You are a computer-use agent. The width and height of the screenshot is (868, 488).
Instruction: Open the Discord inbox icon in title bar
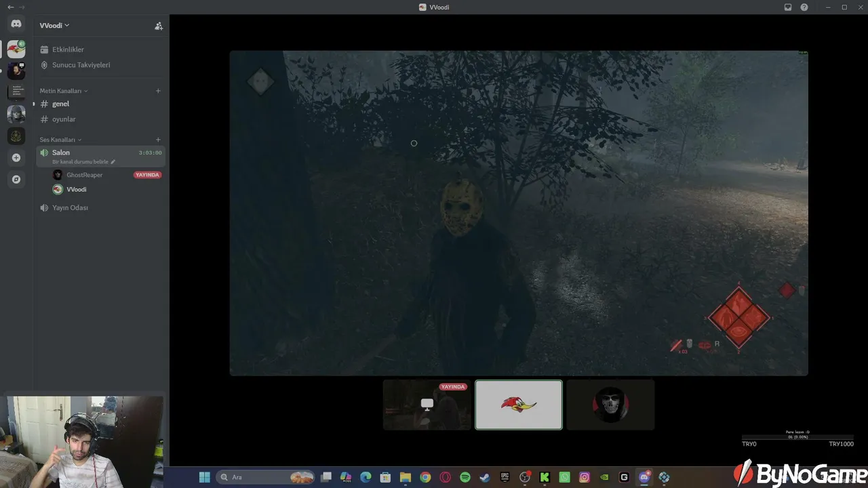click(x=788, y=7)
